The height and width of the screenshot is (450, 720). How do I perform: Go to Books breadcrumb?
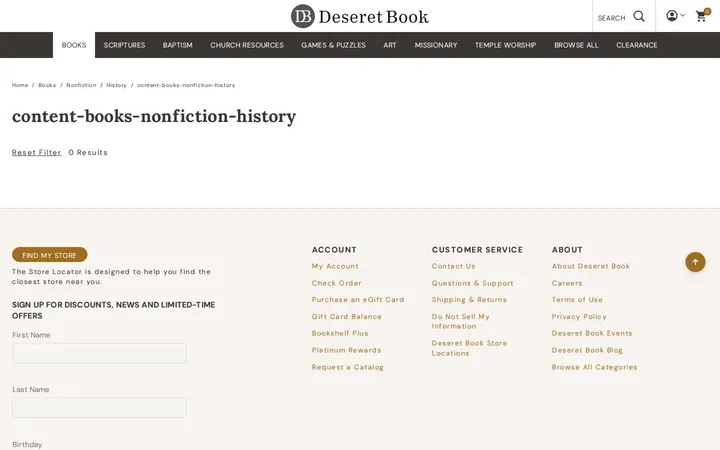pos(47,85)
